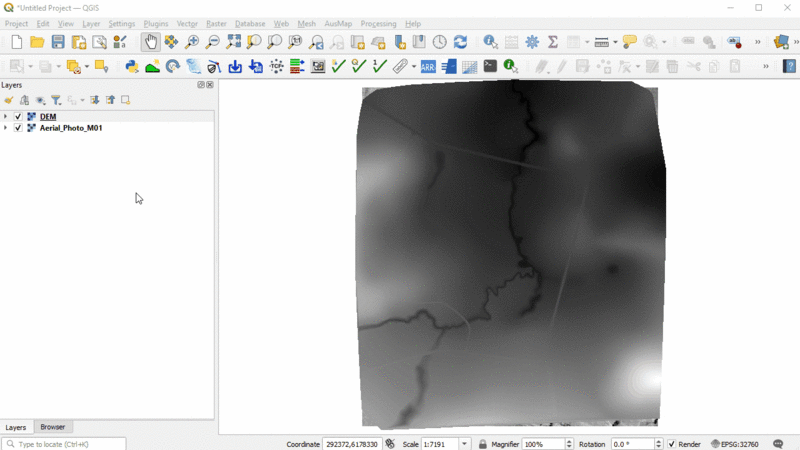Screen dimensions: 800x450
Task: Click the Zoom Full extent icon
Action: click(233, 42)
